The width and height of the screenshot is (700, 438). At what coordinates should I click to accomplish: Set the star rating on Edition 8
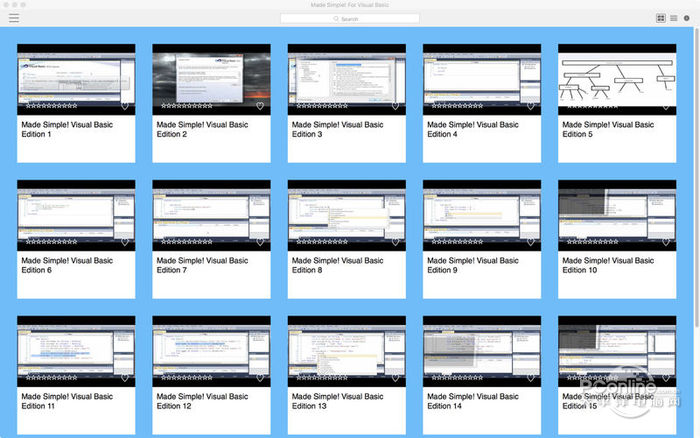click(x=322, y=242)
